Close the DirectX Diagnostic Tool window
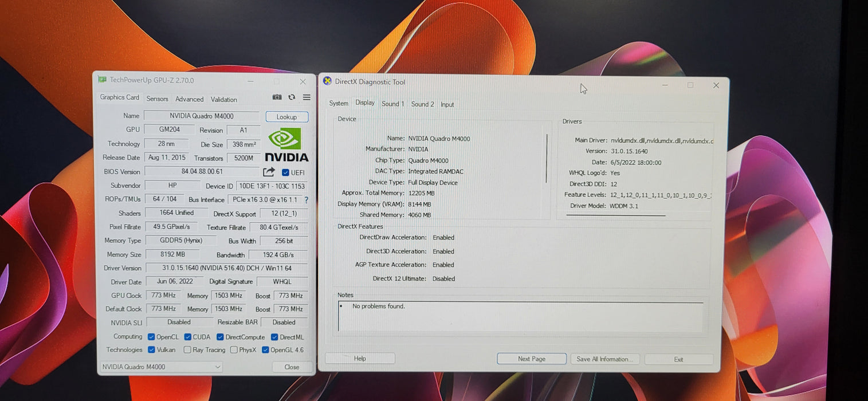 (x=716, y=85)
